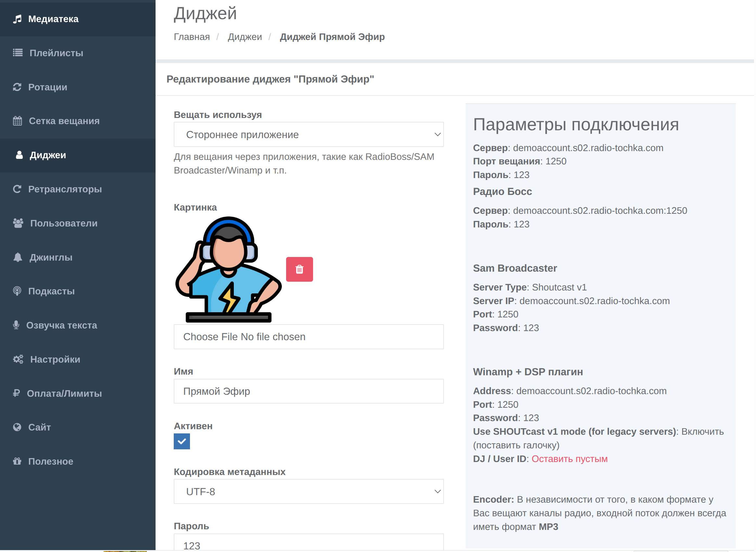Open Плейлисты via its list icon
Viewport: 756px width, 552px height.
[18, 53]
